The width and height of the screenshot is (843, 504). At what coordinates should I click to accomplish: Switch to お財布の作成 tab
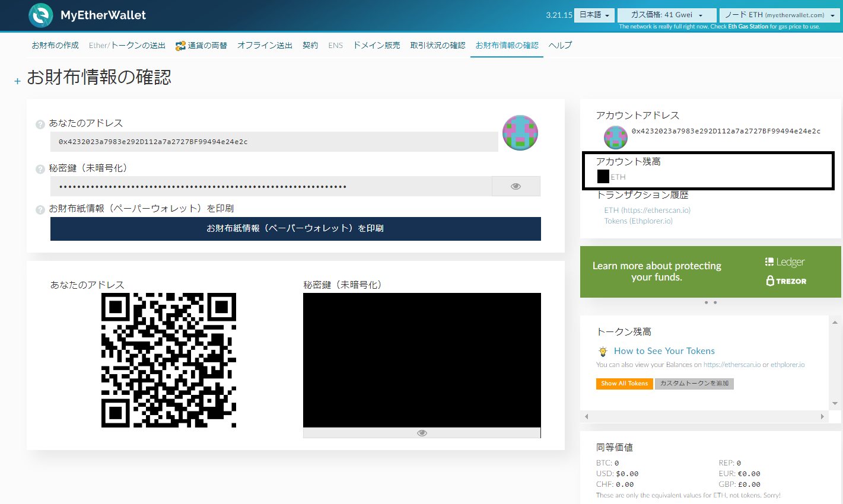[55, 46]
